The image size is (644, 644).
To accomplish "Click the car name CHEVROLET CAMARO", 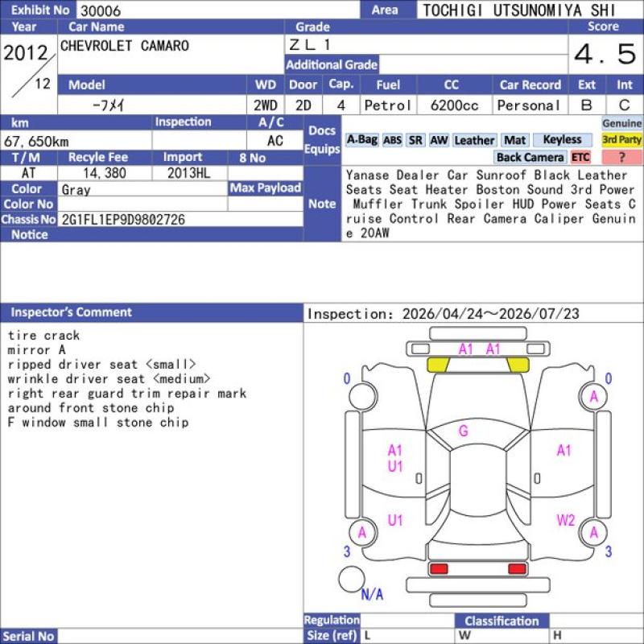I will point(125,46).
